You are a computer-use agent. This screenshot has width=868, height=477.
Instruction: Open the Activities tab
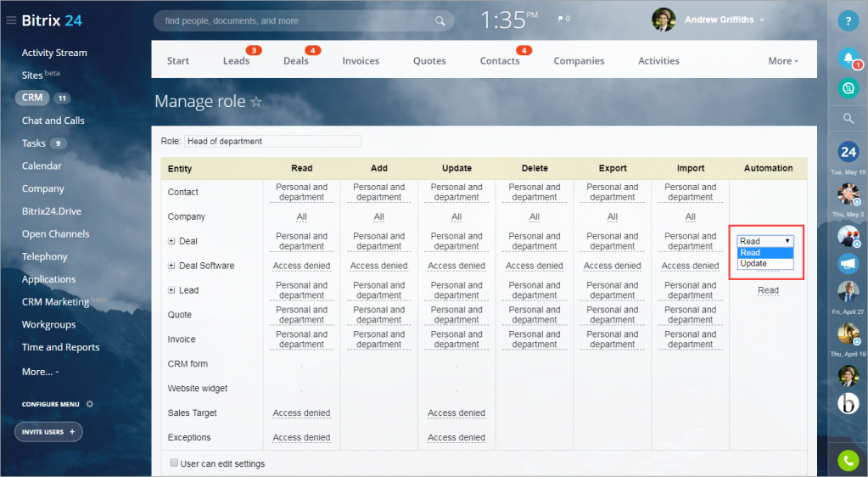[658, 61]
